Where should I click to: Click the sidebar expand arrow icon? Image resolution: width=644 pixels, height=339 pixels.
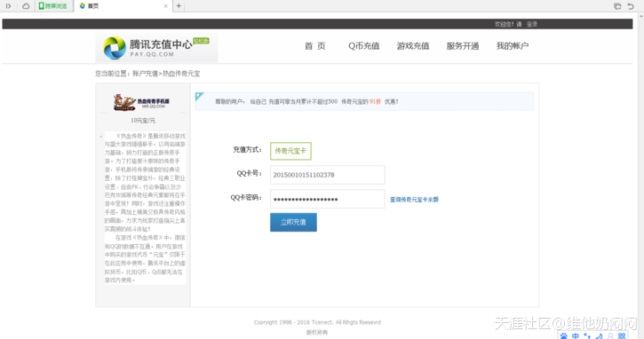coord(8,5)
